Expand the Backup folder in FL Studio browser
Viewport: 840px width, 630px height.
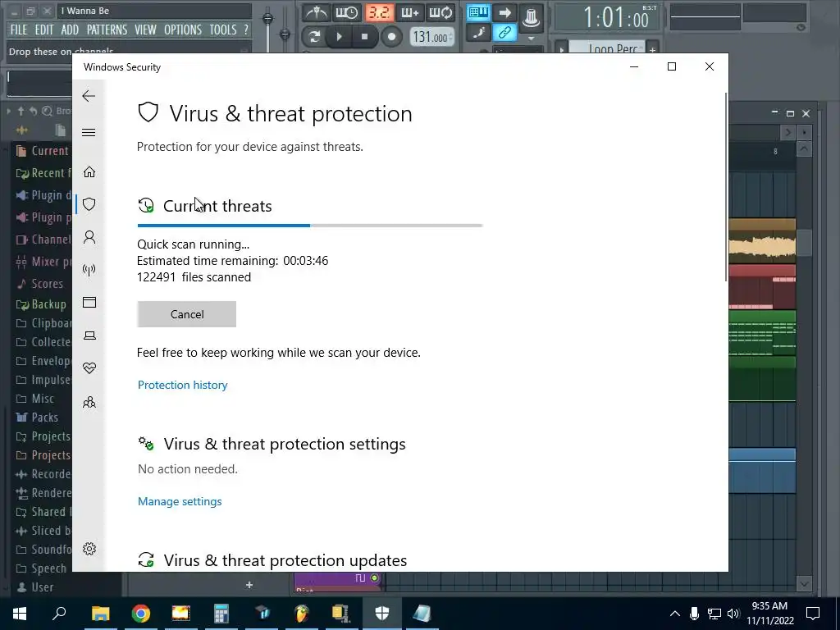pyautogui.click(x=42, y=304)
